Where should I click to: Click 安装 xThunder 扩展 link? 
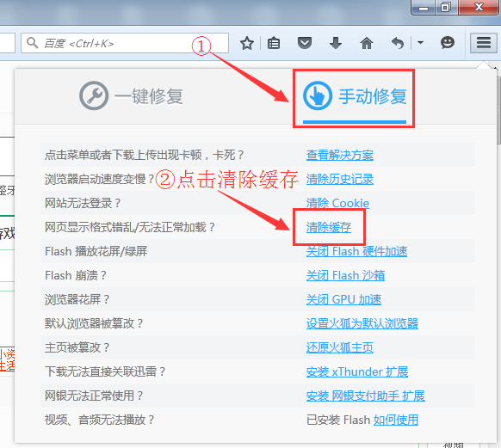pyautogui.click(x=357, y=371)
